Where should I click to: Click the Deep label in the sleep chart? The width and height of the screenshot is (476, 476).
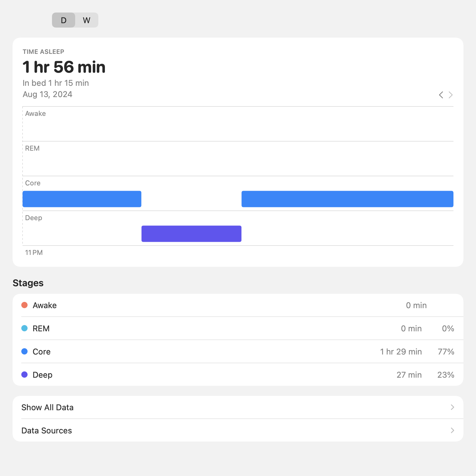coord(34,218)
